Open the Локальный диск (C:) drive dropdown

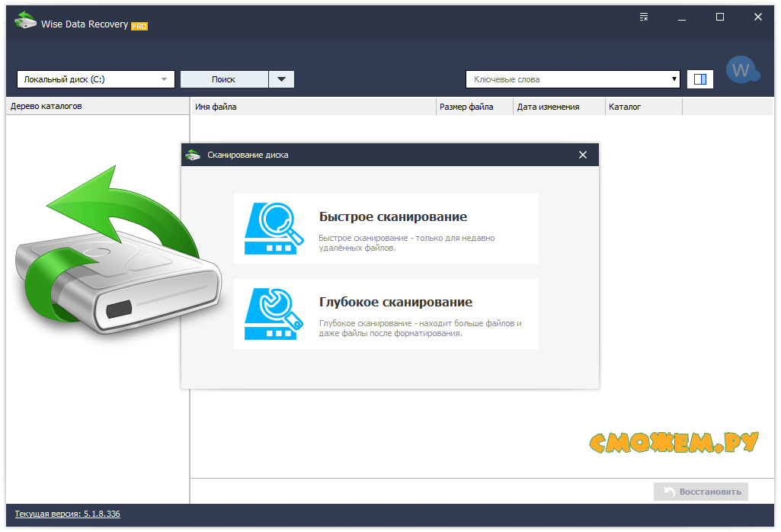point(96,79)
